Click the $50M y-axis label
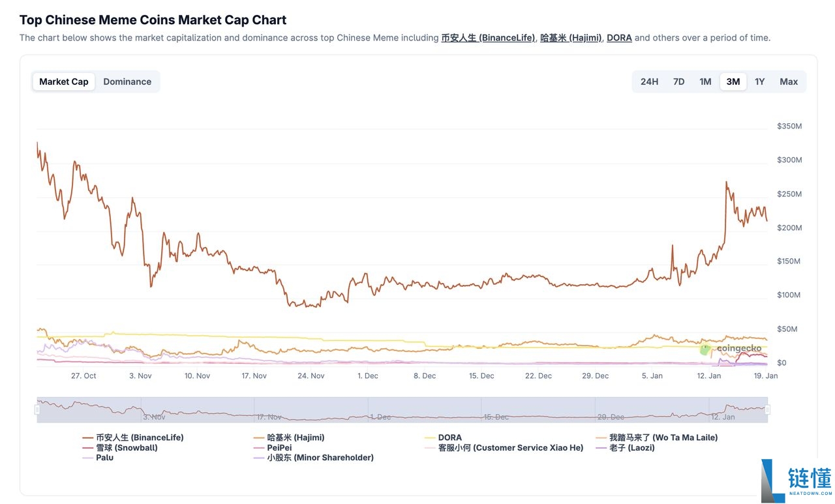835x504 pixels. pyautogui.click(x=787, y=329)
